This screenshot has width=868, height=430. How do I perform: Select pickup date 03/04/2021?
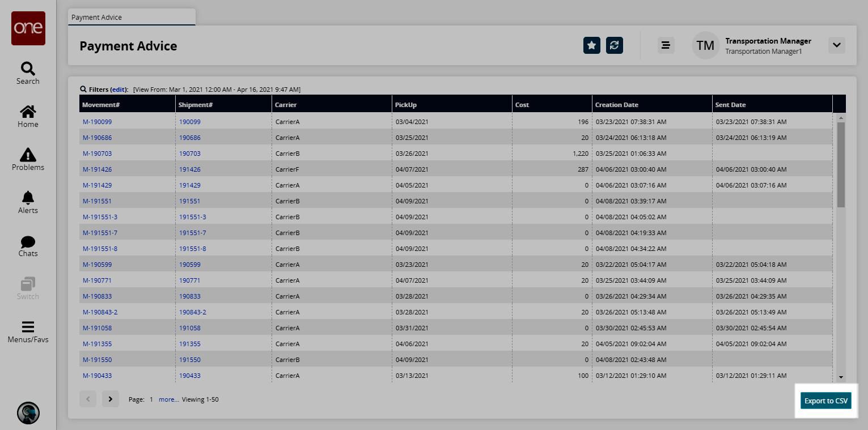point(412,122)
